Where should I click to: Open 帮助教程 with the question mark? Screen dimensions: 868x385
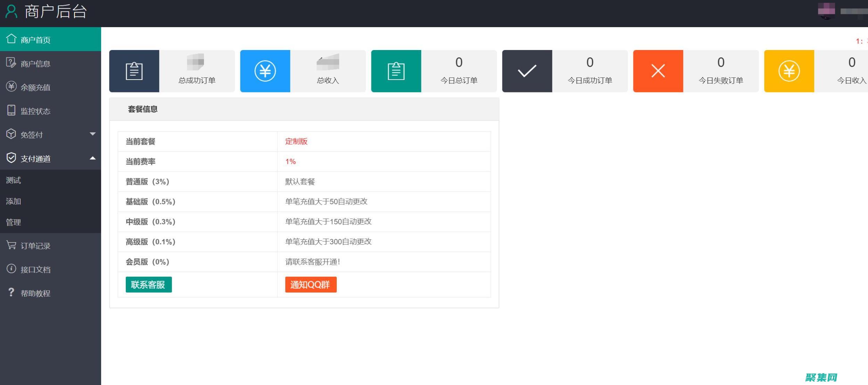(x=35, y=293)
